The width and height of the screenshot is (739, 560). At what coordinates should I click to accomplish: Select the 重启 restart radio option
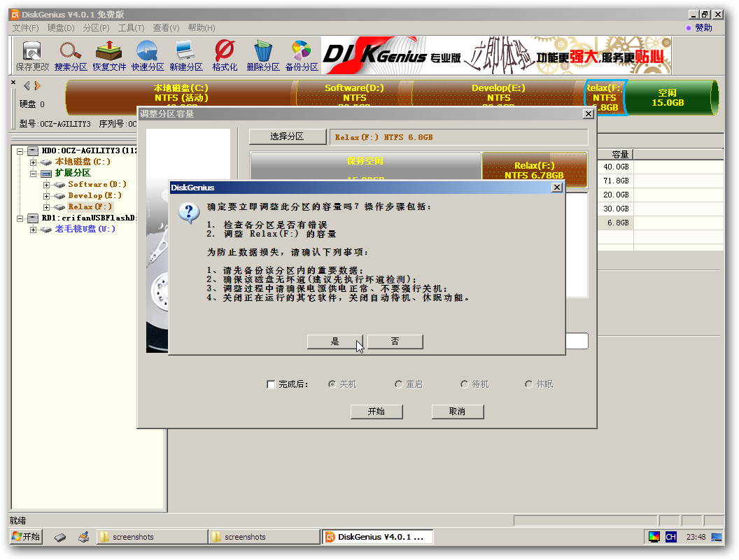point(399,384)
